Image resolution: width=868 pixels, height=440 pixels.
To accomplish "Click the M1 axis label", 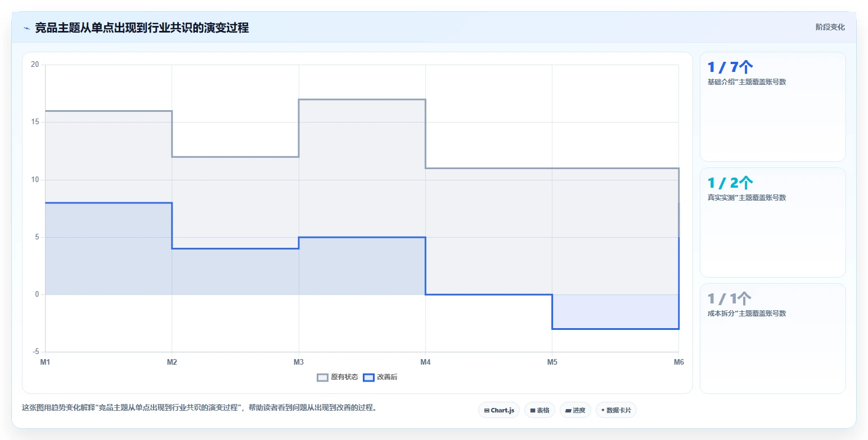I will pos(45,362).
